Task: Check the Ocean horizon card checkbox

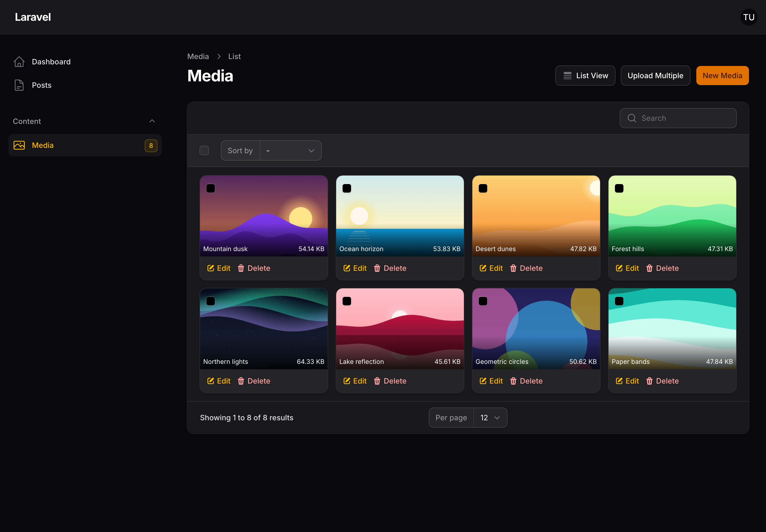Action: (x=347, y=188)
